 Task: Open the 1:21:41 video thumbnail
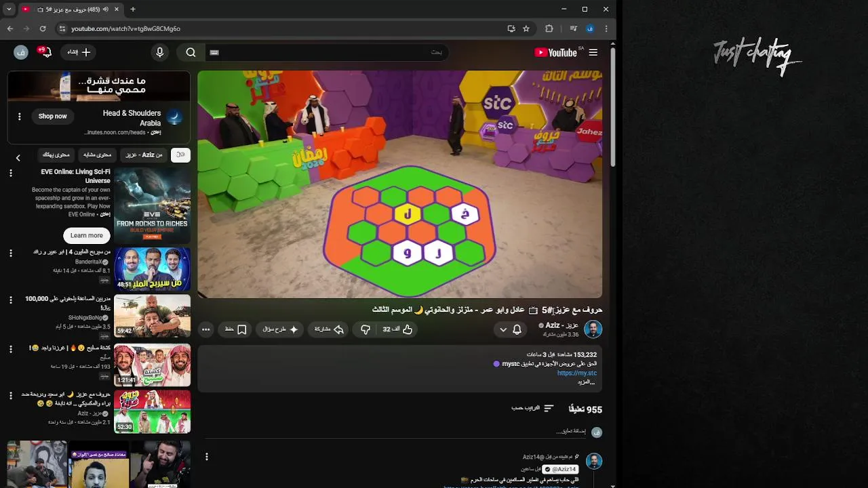(152, 365)
